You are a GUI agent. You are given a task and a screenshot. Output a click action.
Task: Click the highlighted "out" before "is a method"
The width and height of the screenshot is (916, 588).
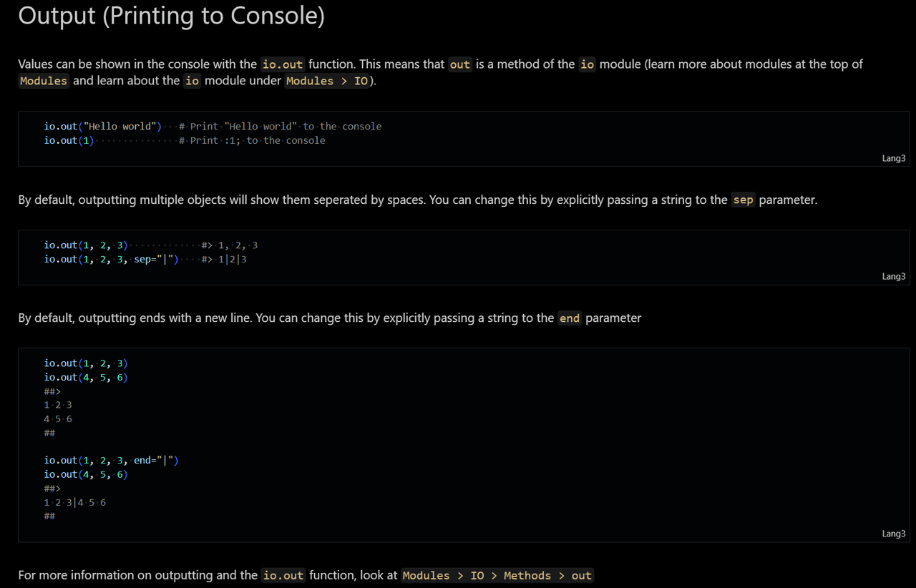click(x=459, y=64)
